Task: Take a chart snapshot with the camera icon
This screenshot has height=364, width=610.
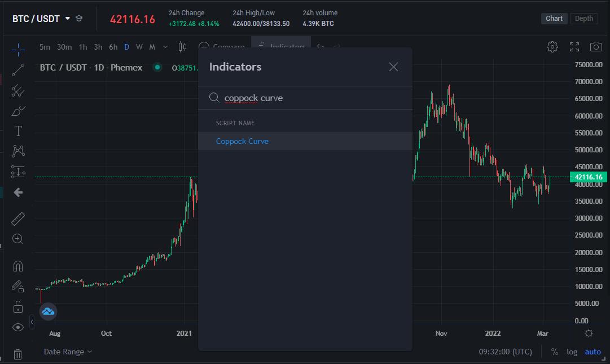Action: [596, 47]
